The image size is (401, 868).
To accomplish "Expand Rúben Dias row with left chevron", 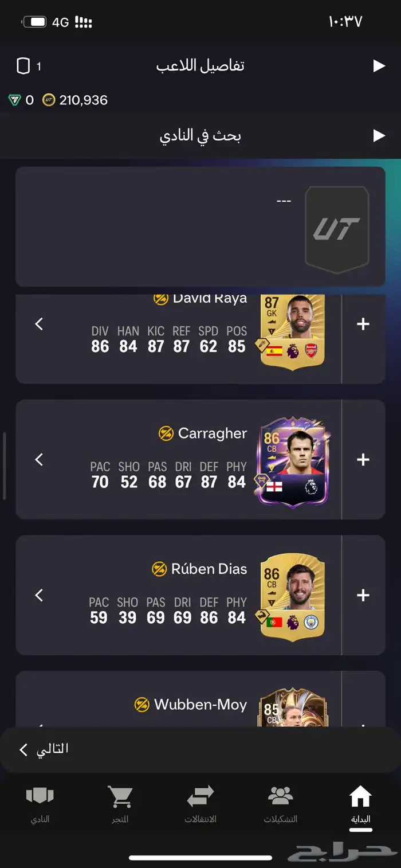I will click(39, 595).
